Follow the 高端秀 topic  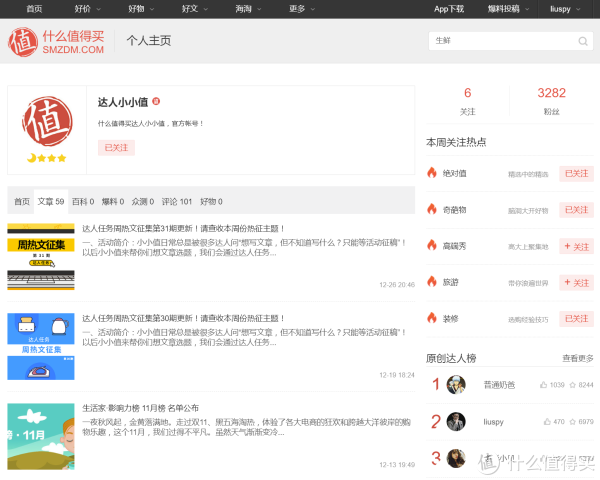point(576,246)
